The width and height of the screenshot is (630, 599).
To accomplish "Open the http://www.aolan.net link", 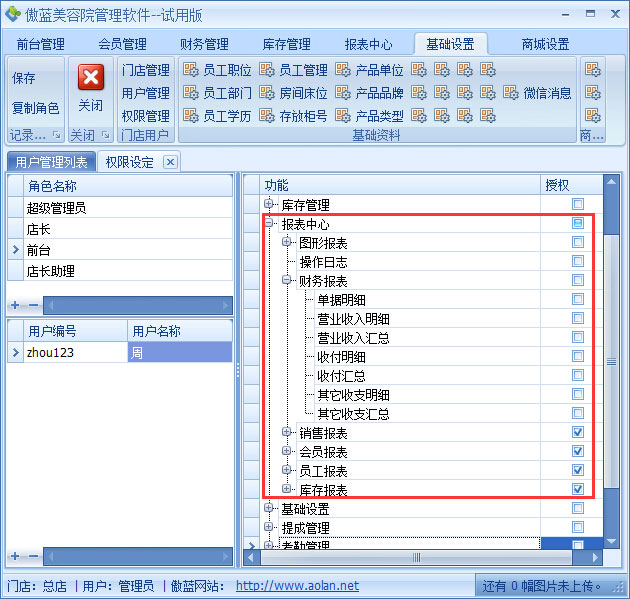I will pos(297,586).
